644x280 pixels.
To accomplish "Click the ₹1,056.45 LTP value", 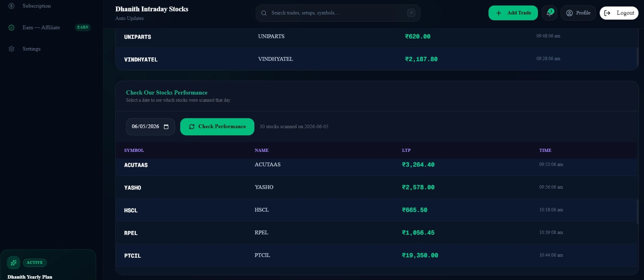I will [418, 233].
